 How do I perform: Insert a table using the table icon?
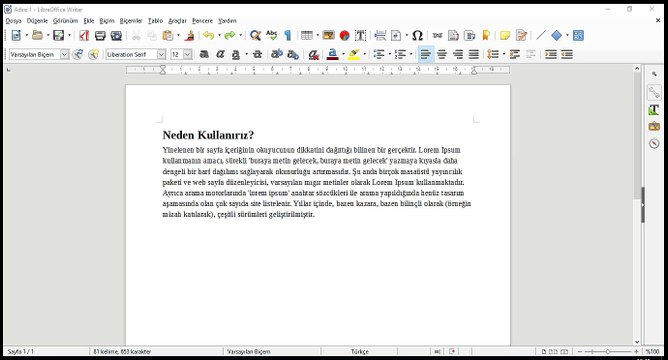click(x=306, y=35)
